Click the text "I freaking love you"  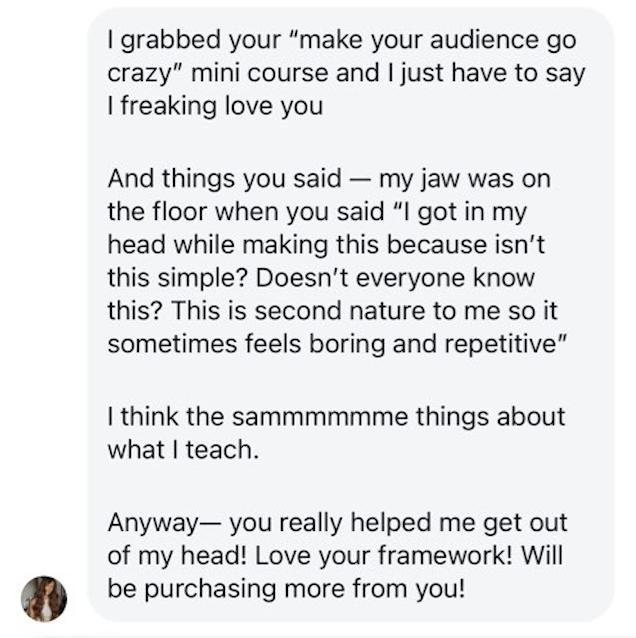(214, 105)
